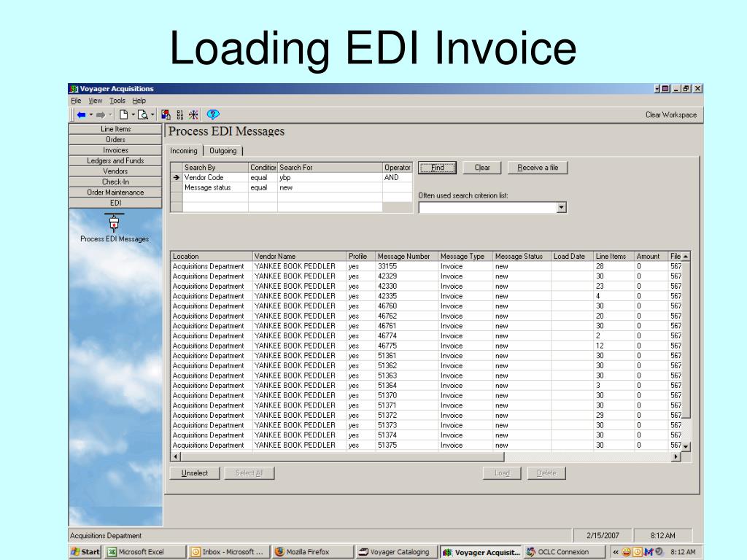Click the Load button
Image resolution: width=747 pixels, height=560 pixels.
[502, 473]
